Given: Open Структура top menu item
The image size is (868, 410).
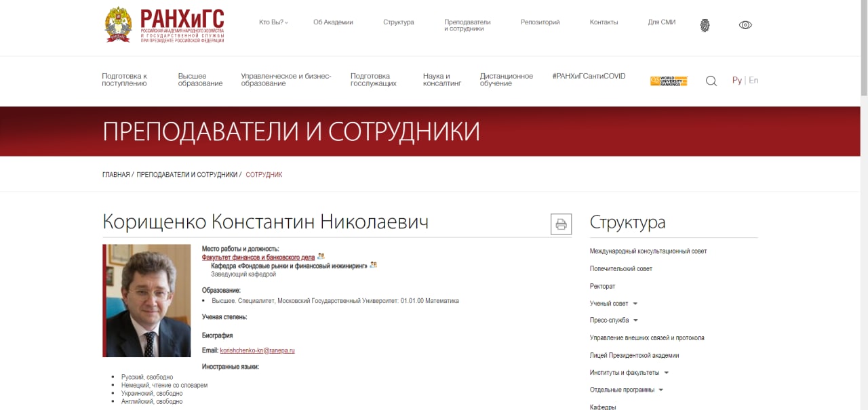Looking at the screenshot, I should click(398, 22).
